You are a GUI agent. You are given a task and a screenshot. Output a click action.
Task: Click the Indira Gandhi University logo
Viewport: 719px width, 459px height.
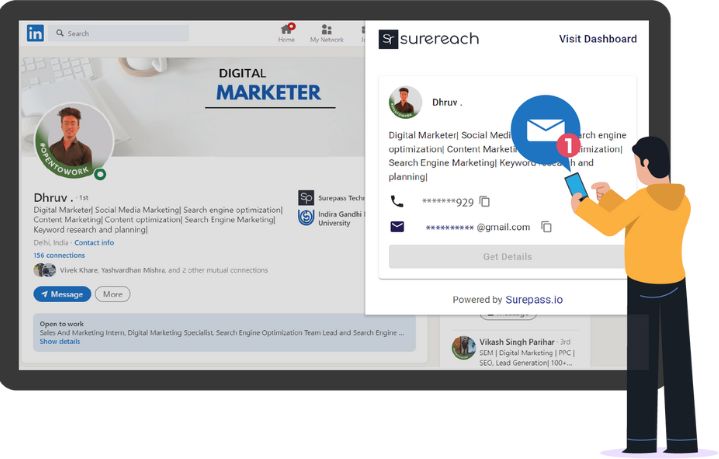tap(306, 217)
